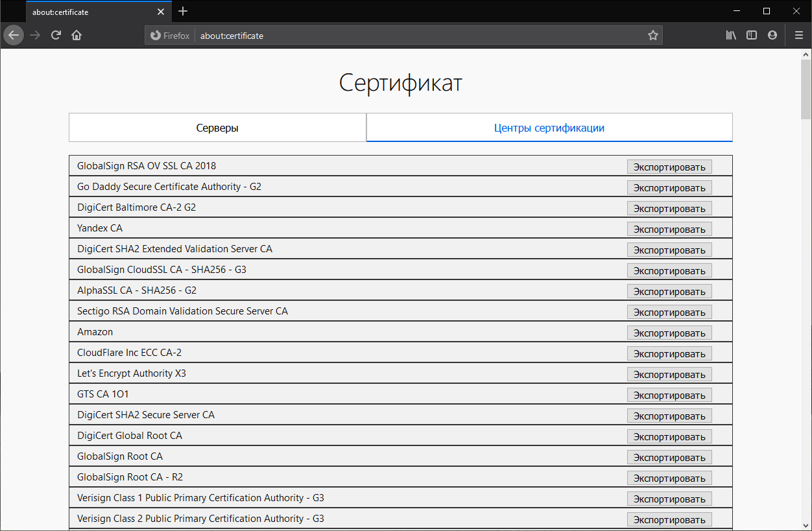Open the Library icon
The height and width of the screenshot is (531, 812).
(x=731, y=35)
